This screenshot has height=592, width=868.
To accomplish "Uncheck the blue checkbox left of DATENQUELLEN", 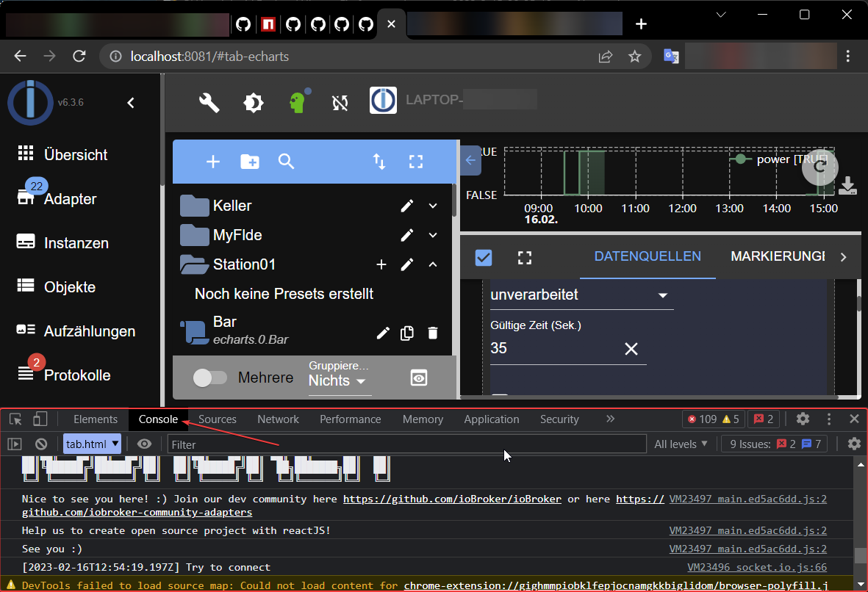I will point(484,257).
